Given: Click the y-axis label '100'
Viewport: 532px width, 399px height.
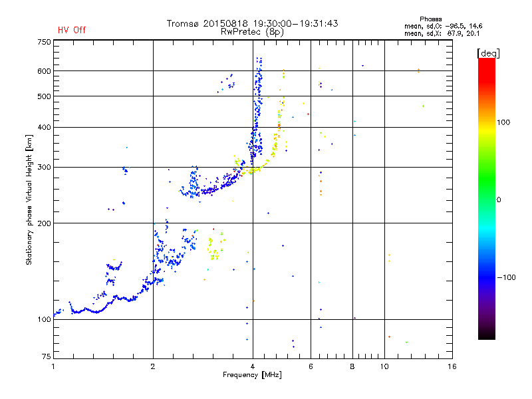Looking at the screenshot, I should 44,320.
